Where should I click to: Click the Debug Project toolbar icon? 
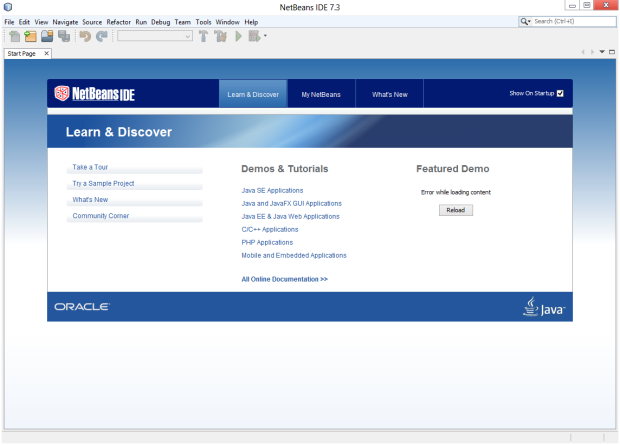click(254, 36)
